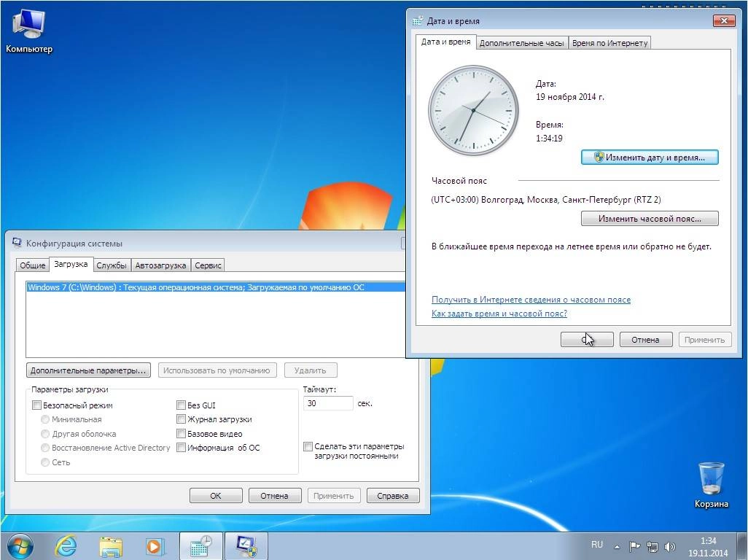Click Изменить часовой пояс button

coord(650,219)
